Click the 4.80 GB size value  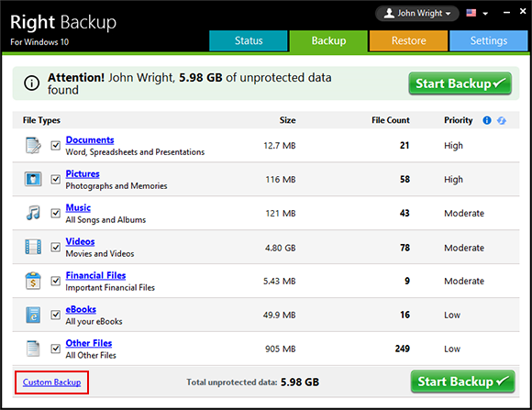281,248
